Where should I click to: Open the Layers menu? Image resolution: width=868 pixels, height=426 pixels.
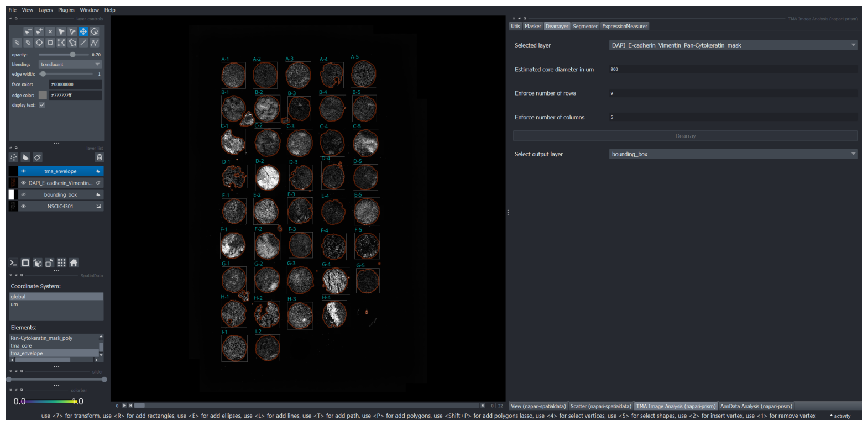point(46,10)
